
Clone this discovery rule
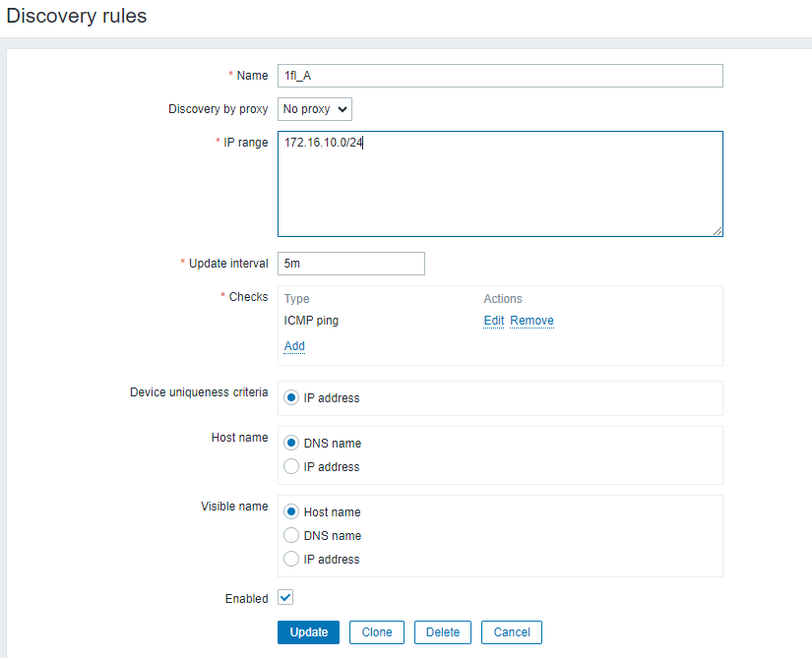click(377, 632)
